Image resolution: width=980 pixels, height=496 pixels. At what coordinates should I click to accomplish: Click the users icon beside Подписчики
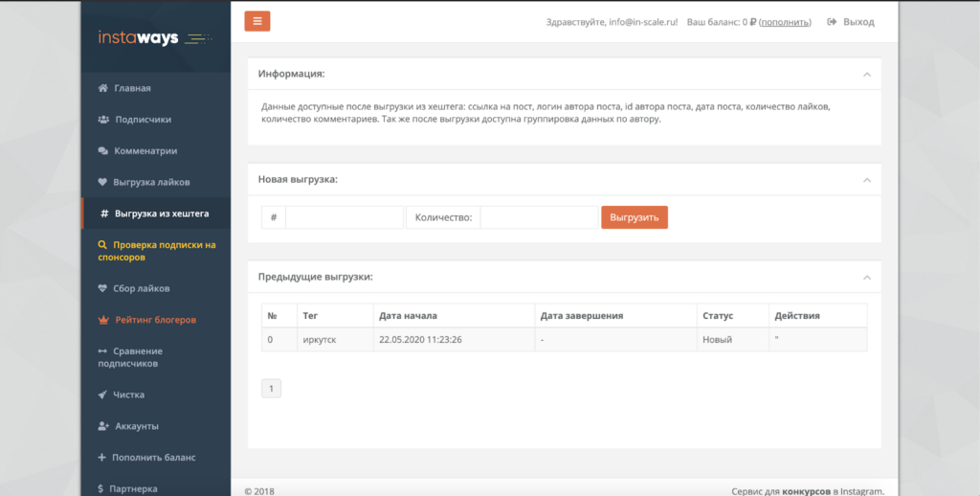[x=102, y=120]
